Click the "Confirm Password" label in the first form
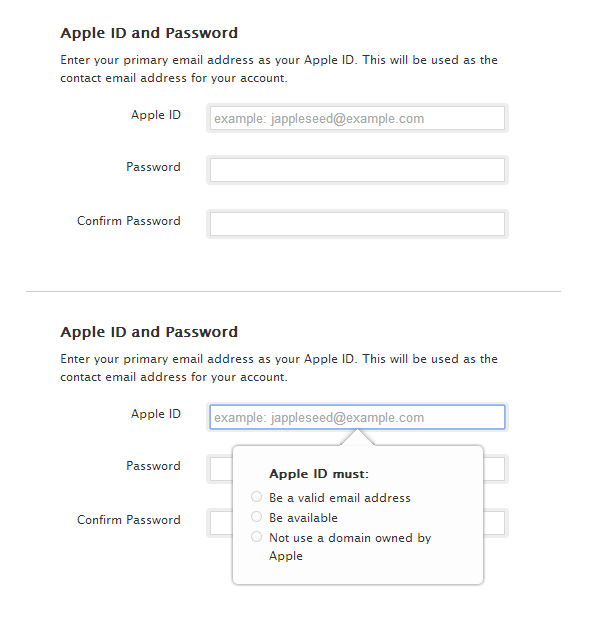Viewport: 590px width, 624px height. (x=129, y=221)
